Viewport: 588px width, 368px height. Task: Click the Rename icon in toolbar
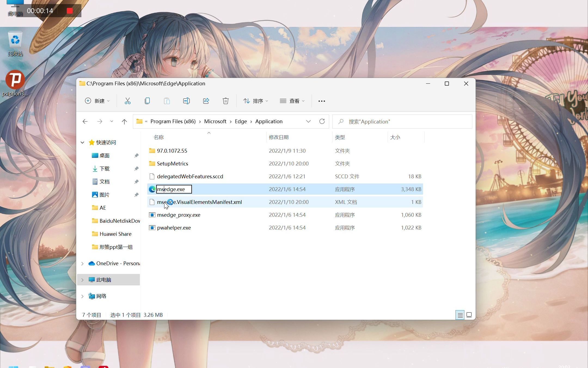point(186,101)
